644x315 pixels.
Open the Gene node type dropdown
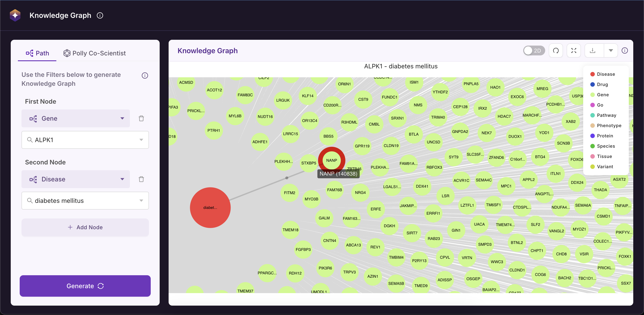(76, 118)
